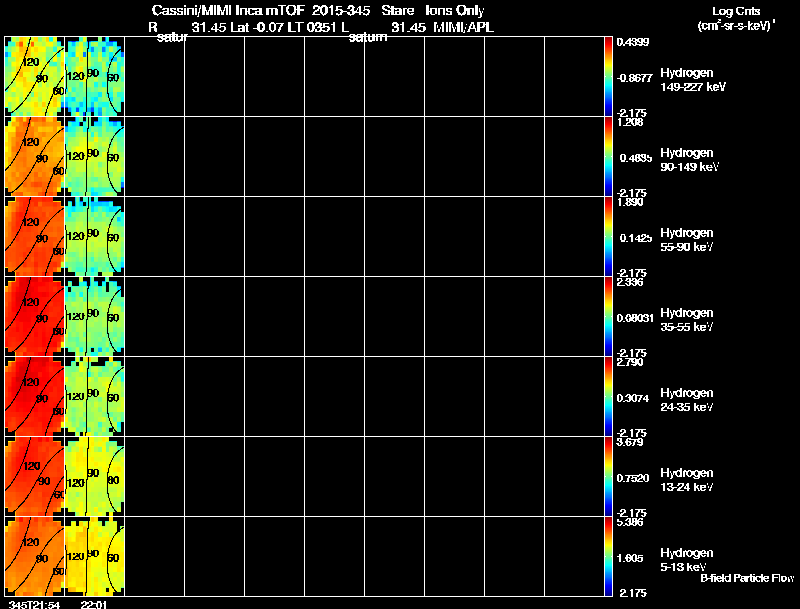
Task: Choose the 345T21:54 image in the Hydrogen 24-35 keV row
Action: (35, 397)
